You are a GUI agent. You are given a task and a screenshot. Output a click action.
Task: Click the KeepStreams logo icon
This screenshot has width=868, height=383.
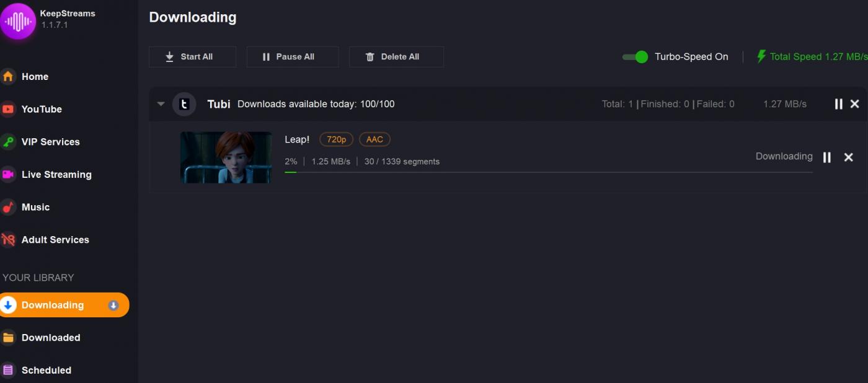[17, 21]
